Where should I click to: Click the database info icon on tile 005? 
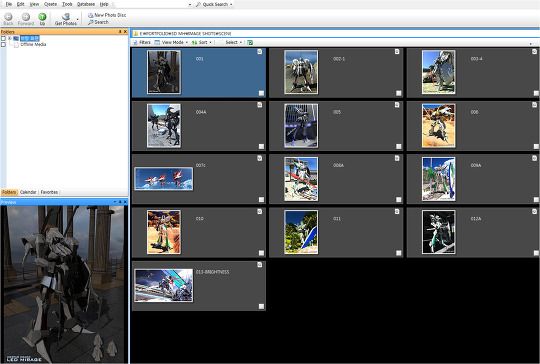click(x=397, y=105)
